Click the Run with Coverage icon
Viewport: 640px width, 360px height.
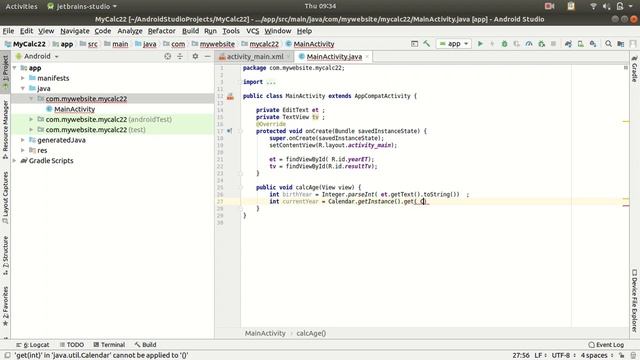point(517,43)
